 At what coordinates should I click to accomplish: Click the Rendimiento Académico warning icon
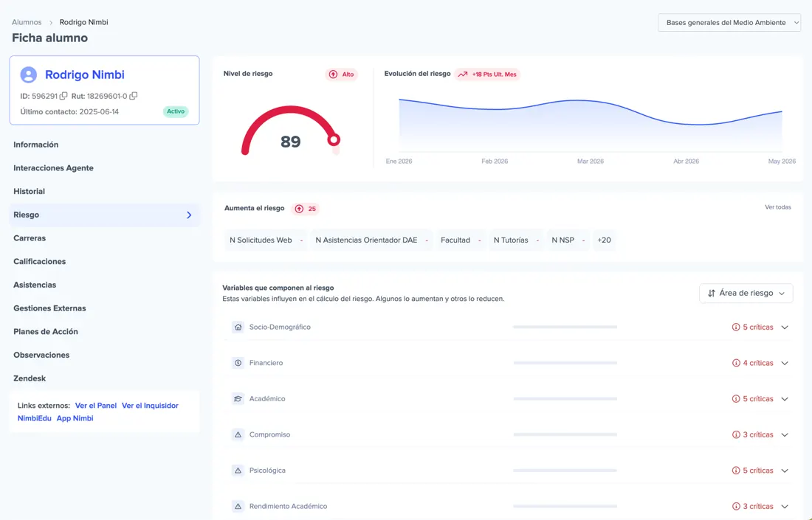point(238,506)
